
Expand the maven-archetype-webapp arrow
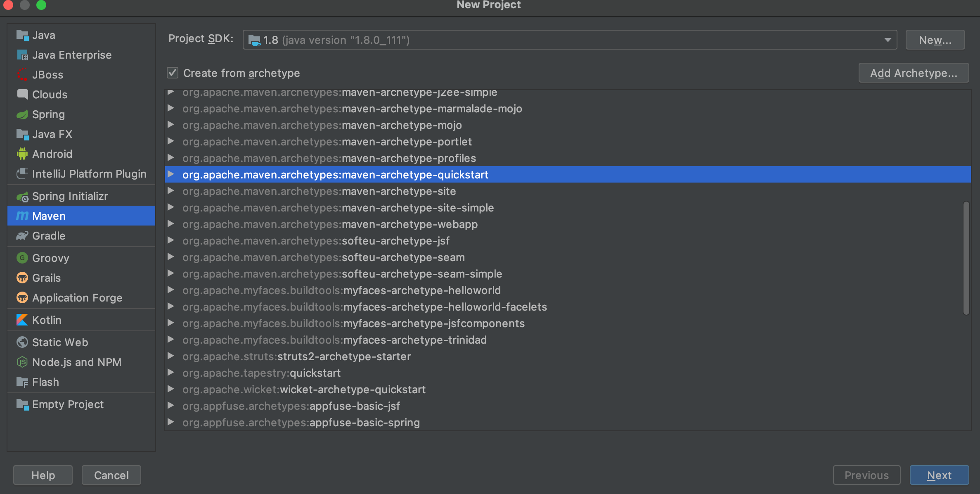click(x=170, y=224)
